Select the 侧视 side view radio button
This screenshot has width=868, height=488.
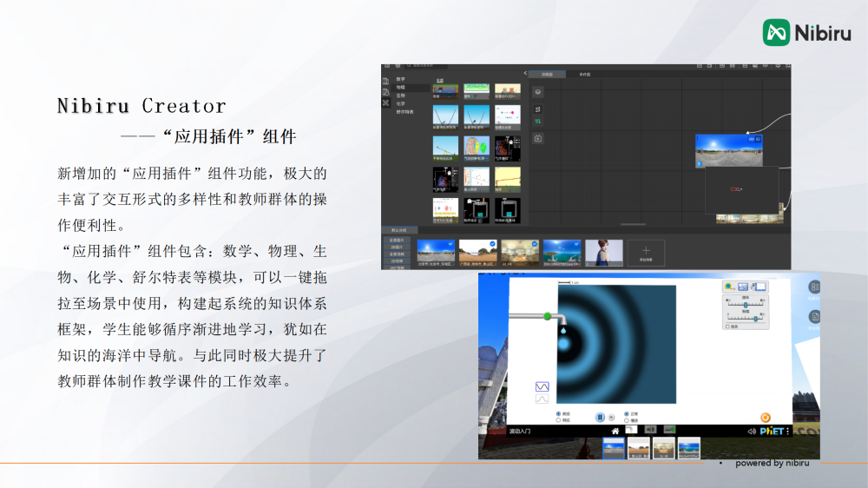pyautogui.click(x=558, y=420)
